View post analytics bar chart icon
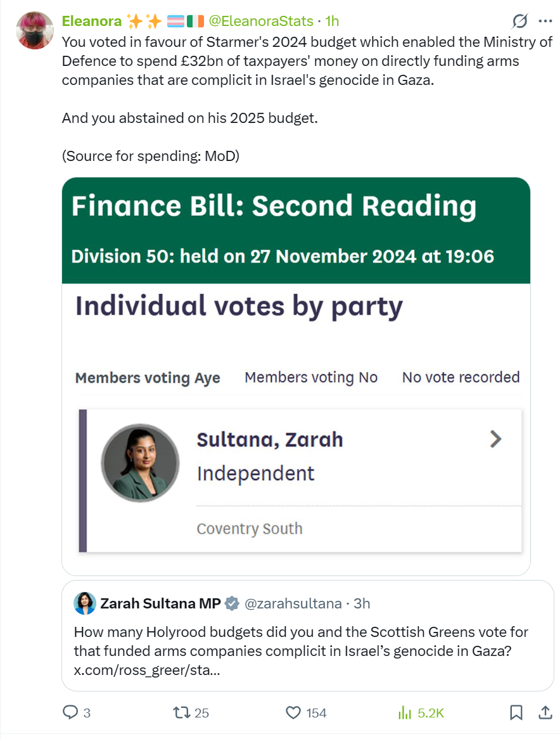 (x=405, y=713)
